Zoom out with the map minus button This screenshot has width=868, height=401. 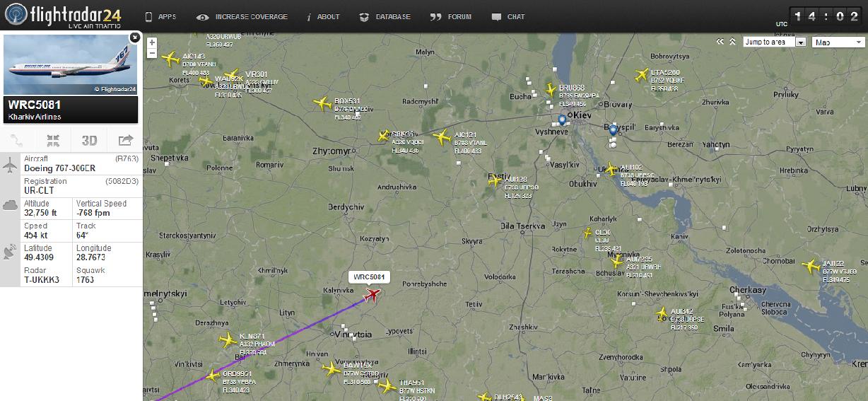[152, 53]
